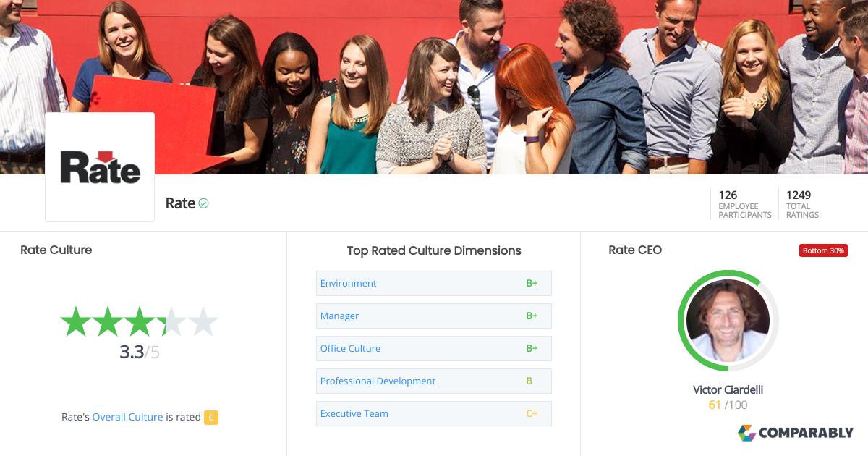
Task: Click the third green star in the rating
Action: 139,321
